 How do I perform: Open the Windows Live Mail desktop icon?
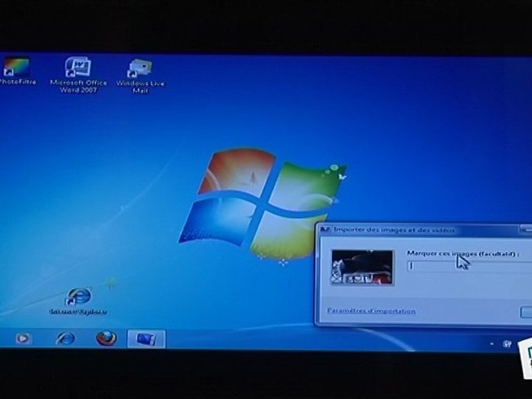[140, 76]
